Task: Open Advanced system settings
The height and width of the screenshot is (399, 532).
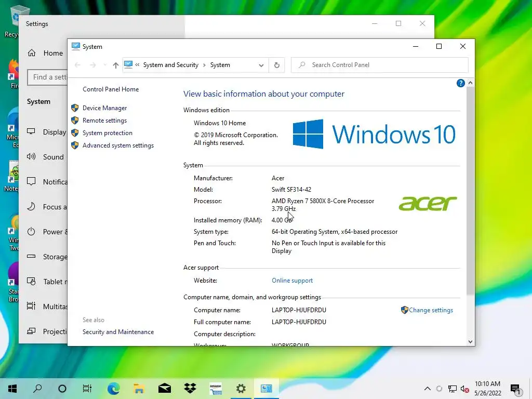Action: (118, 145)
